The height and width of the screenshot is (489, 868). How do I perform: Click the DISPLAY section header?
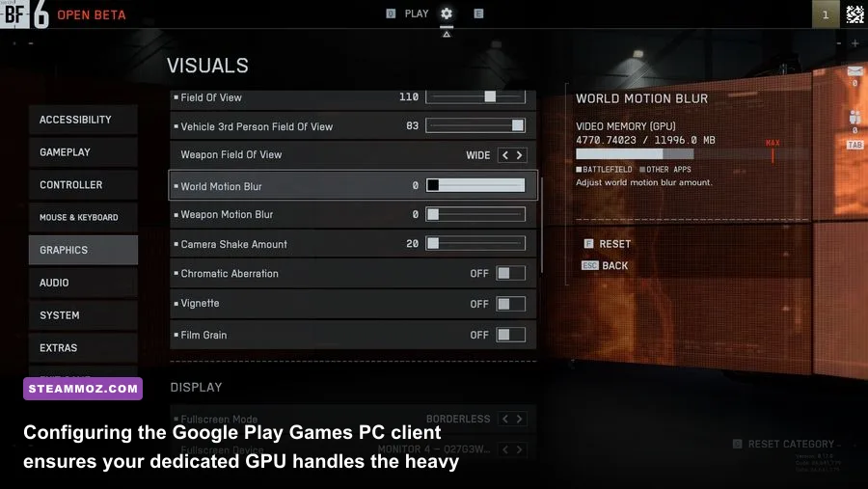click(x=196, y=387)
